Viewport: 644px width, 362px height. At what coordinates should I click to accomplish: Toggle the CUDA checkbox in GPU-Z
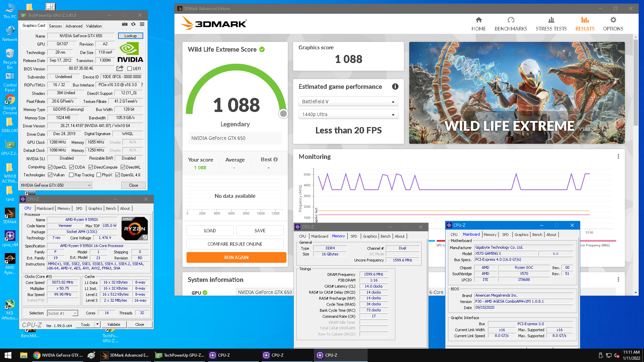click(x=71, y=167)
